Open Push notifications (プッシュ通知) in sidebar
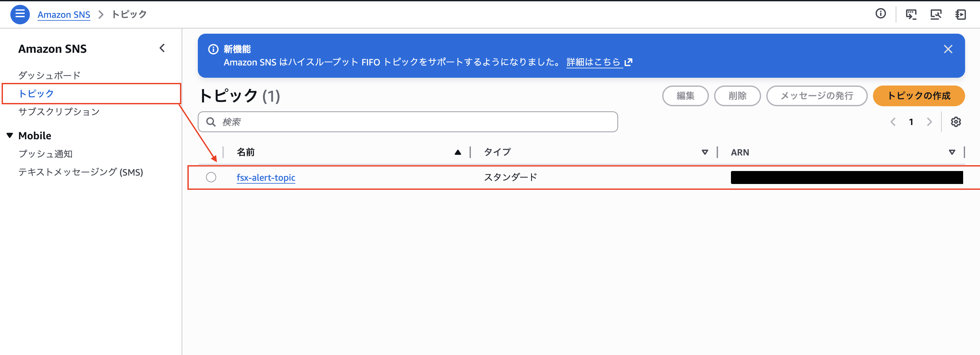Image resolution: width=980 pixels, height=355 pixels. [45, 154]
